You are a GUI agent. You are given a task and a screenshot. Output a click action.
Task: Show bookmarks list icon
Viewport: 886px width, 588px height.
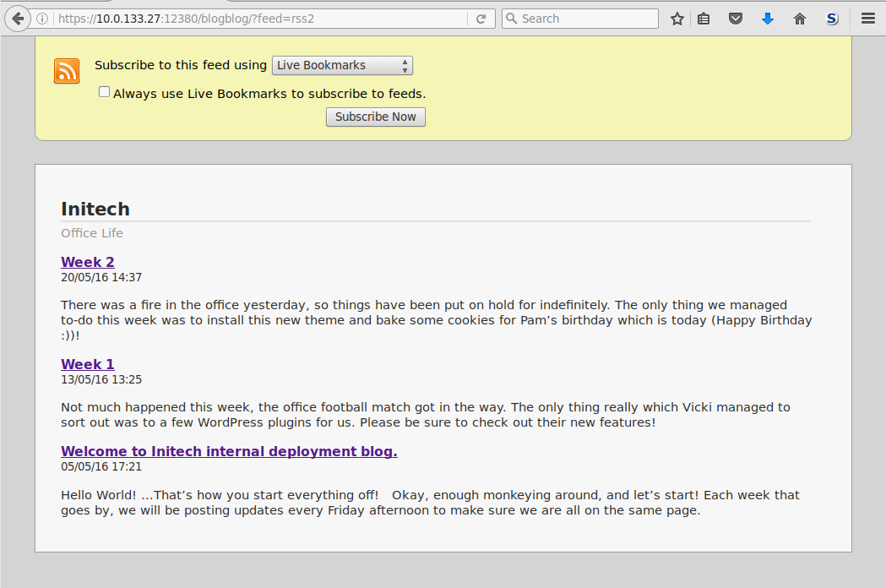(x=704, y=19)
